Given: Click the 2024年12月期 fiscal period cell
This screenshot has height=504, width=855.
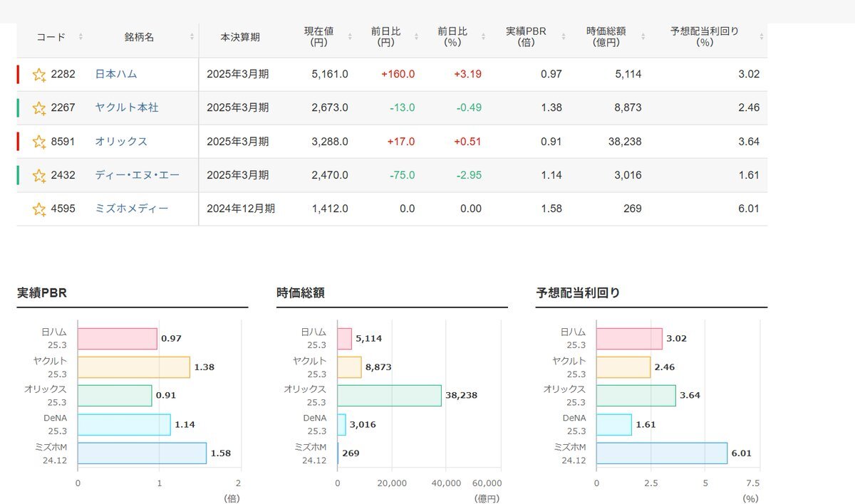Looking at the screenshot, I should point(241,209).
